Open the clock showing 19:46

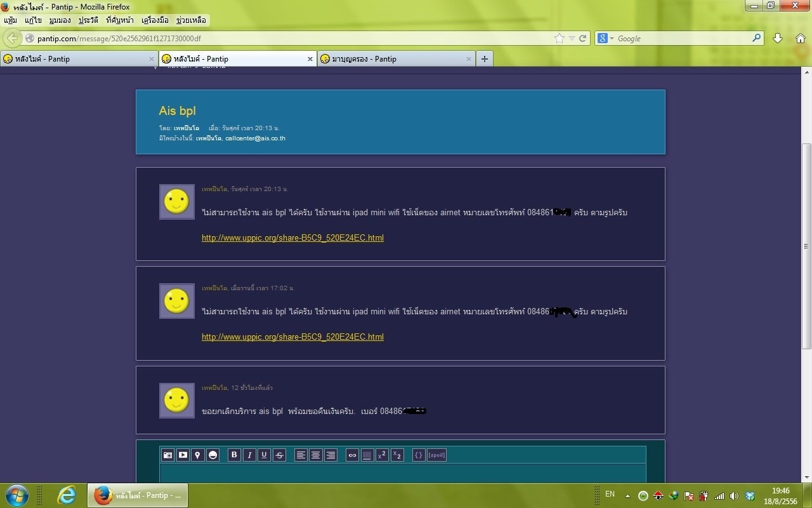781,496
